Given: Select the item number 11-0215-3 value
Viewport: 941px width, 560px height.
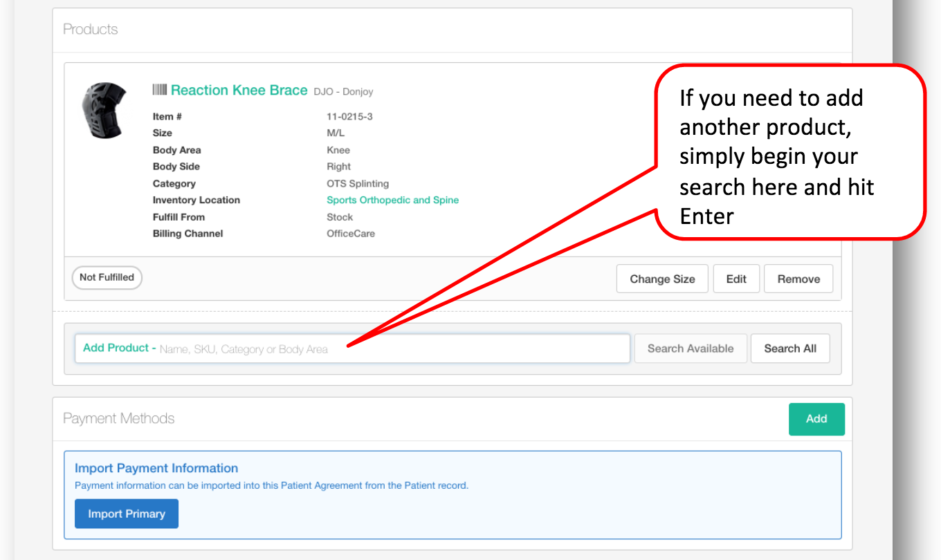Looking at the screenshot, I should pos(349,116).
